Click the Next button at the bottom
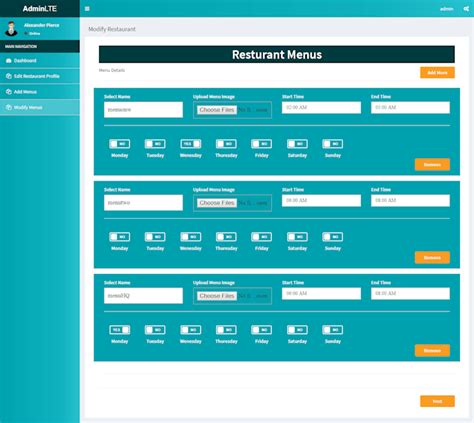The width and height of the screenshot is (474, 423). pos(437,401)
